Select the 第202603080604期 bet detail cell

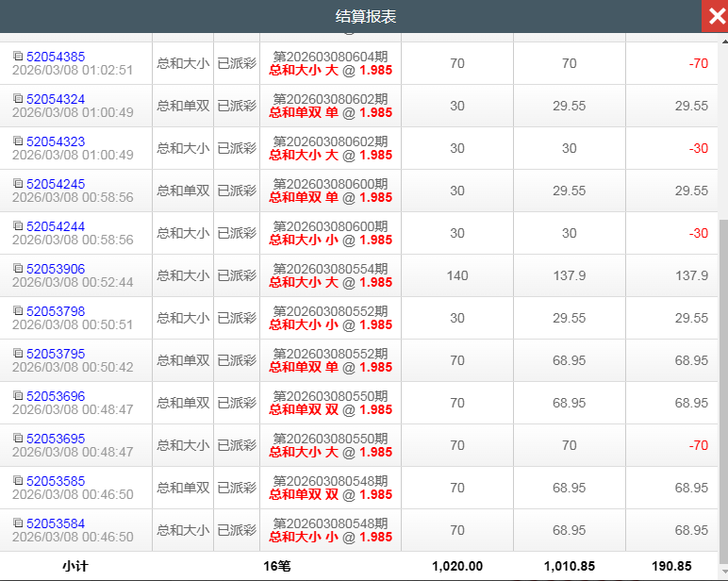pyautogui.click(x=331, y=63)
